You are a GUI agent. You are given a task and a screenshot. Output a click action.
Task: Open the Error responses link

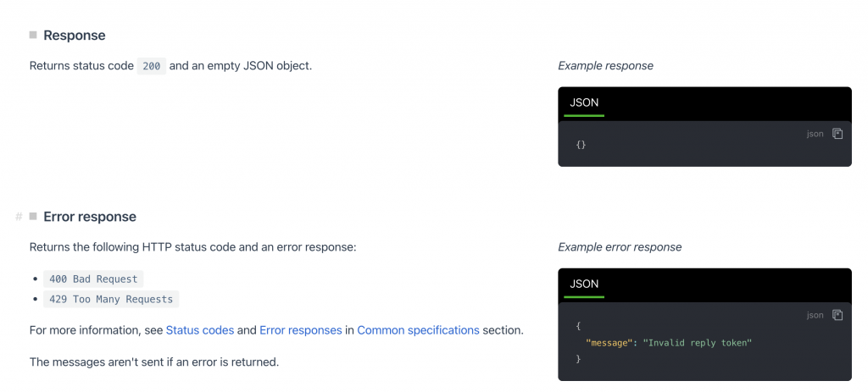pyautogui.click(x=301, y=331)
